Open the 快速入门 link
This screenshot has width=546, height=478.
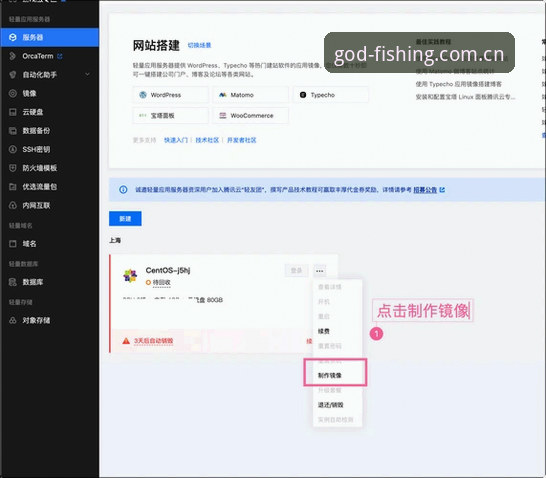[x=176, y=140]
